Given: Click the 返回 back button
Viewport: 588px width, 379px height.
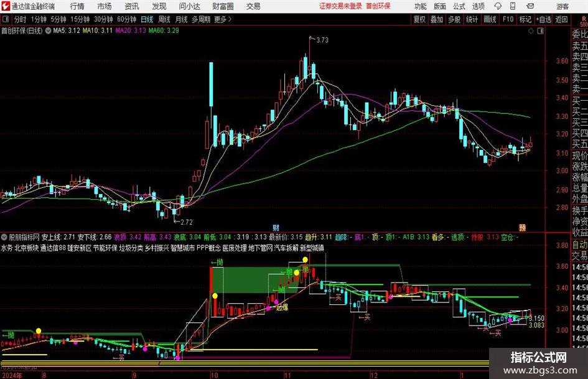Looking at the screenshot, I should [x=561, y=19].
